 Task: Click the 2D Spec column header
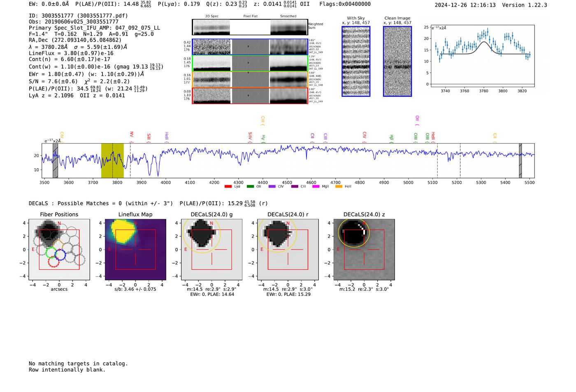click(x=212, y=16)
